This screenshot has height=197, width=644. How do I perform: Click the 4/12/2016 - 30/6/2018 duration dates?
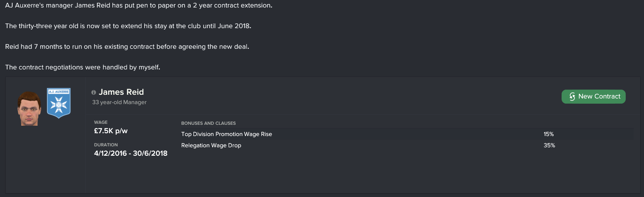click(131, 153)
